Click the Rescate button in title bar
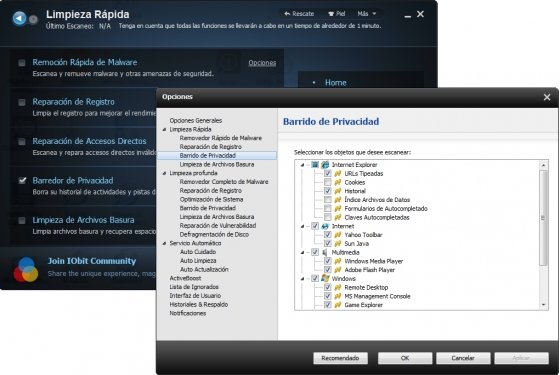The width and height of the screenshot is (560, 375). 299,14
